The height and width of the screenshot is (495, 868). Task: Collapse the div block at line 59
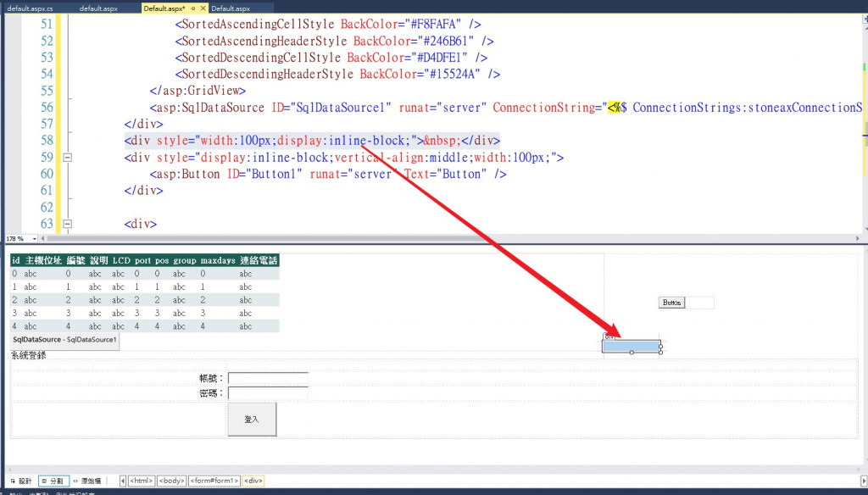coord(68,158)
